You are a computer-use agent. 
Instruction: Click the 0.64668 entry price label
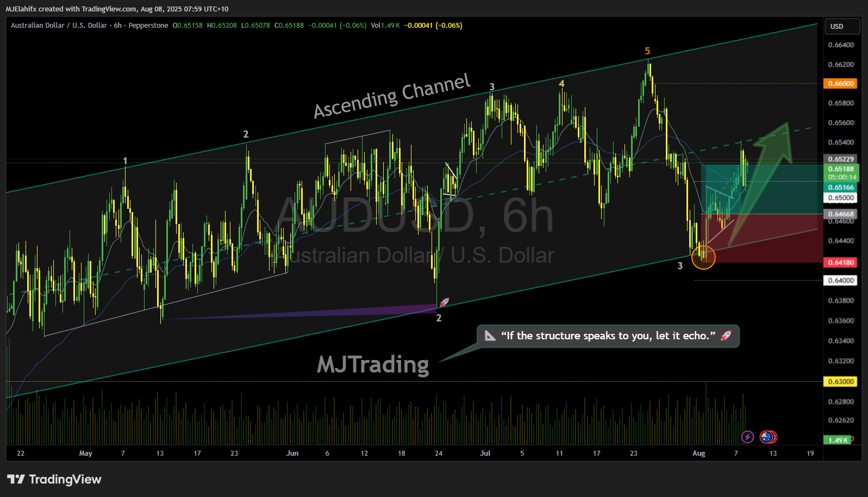point(841,214)
